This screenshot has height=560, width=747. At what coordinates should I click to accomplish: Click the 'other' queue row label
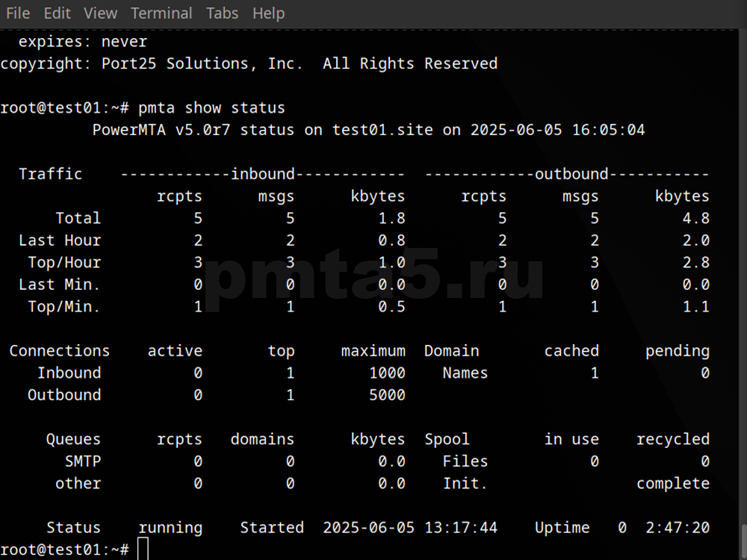pyautogui.click(x=78, y=483)
